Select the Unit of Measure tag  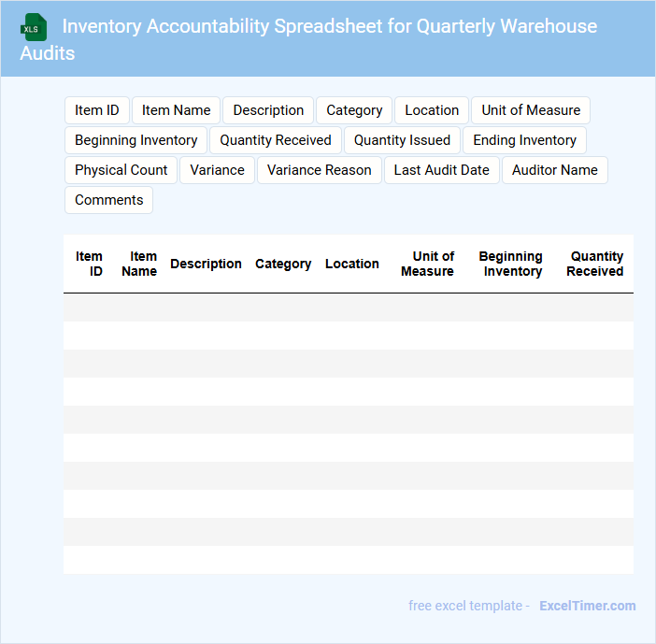[531, 110]
